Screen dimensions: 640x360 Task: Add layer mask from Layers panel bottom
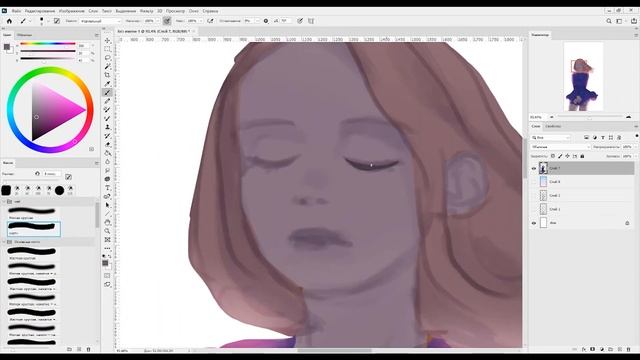(593, 349)
